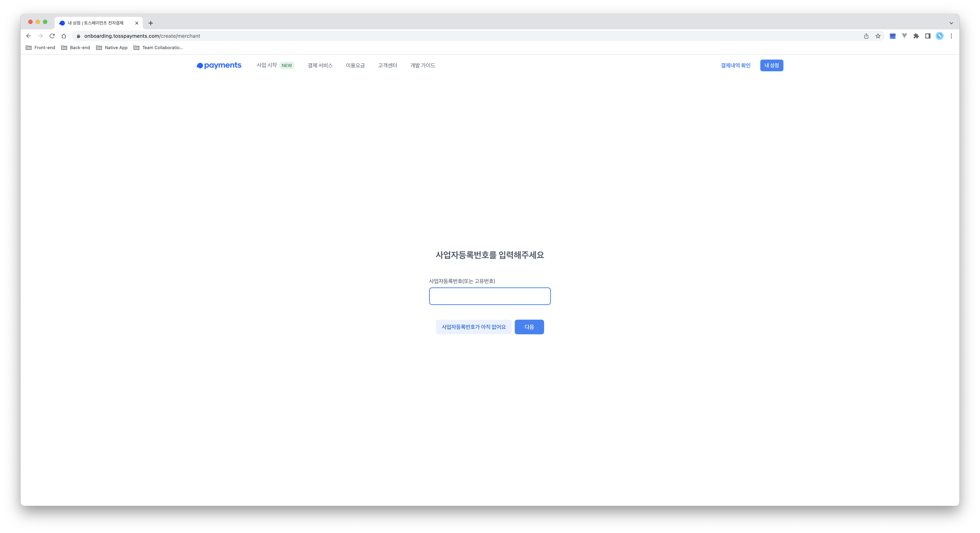Open the Back-end bookmarks folder
Viewport: 980px width, 533px height.
[x=76, y=47]
